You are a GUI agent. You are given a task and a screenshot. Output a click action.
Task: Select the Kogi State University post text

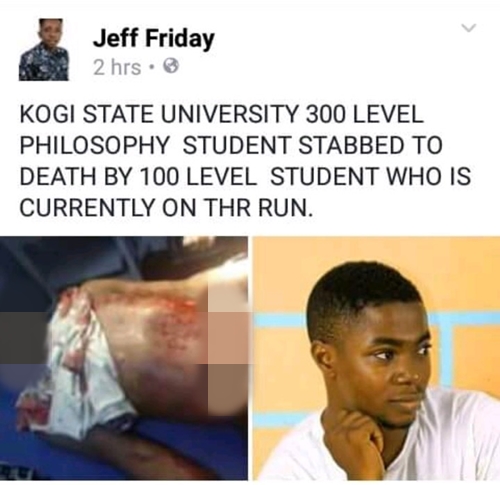click(245, 161)
